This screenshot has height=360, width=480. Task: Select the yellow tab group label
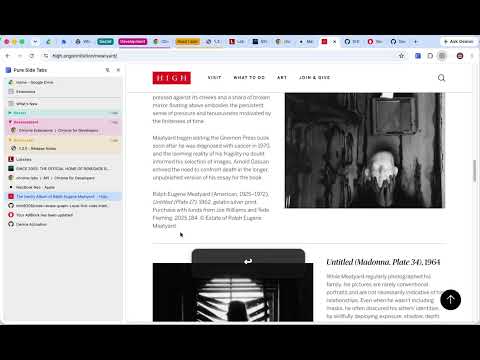click(188, 42)
